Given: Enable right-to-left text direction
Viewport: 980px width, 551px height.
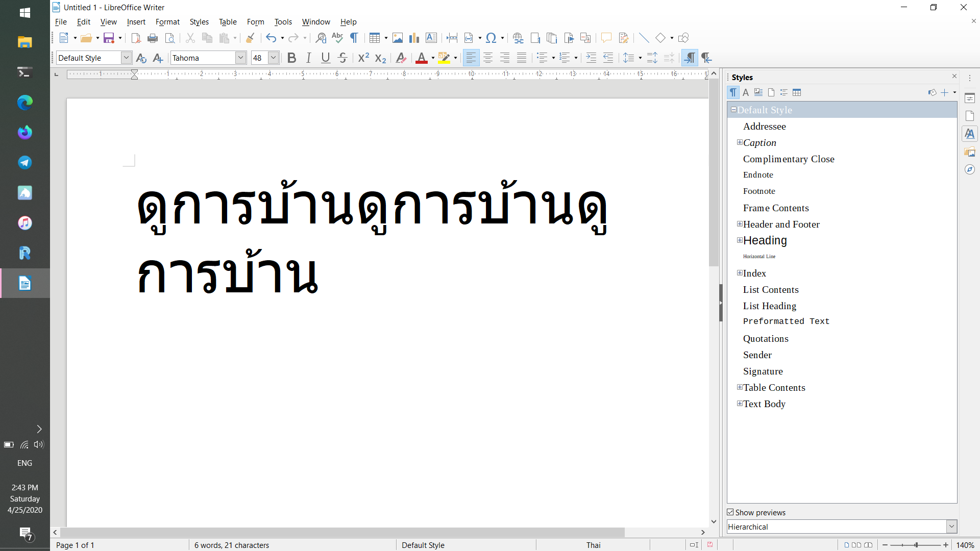Looking at the screenshot, I should (706, 58).
